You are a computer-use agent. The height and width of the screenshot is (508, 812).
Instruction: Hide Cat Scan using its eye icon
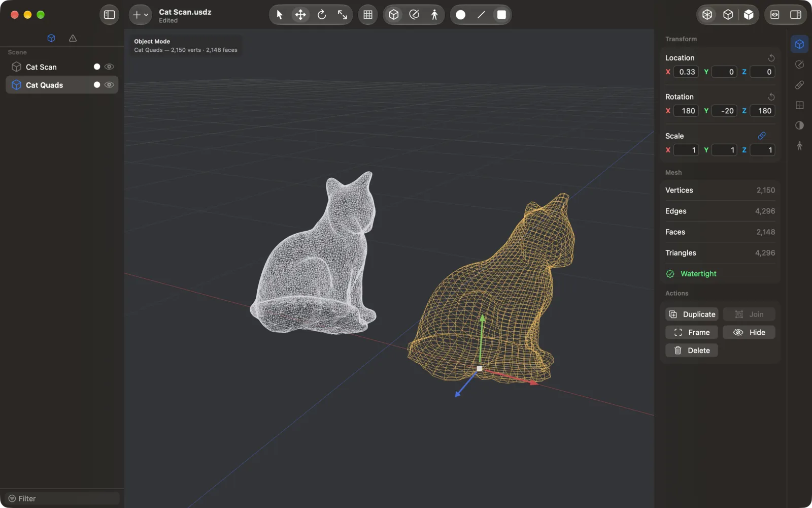point(109,67)
